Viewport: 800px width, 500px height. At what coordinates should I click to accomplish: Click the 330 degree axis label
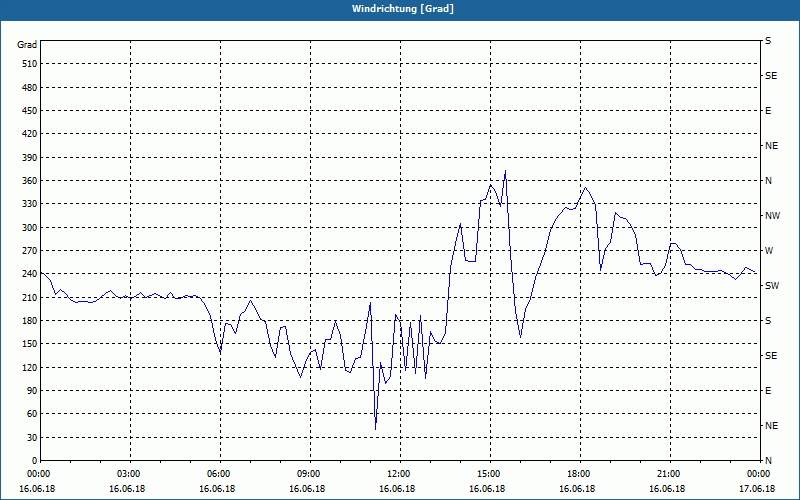click(30, 204)
